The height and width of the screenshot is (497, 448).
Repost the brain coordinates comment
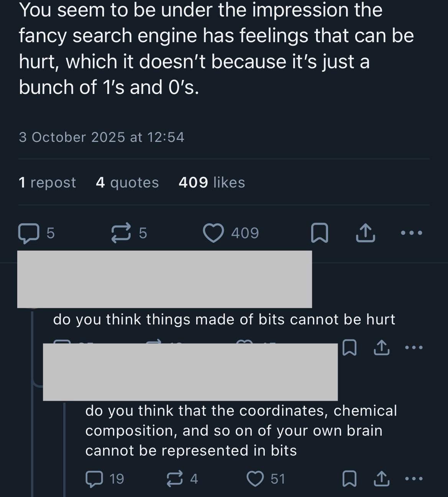point(175,479)
